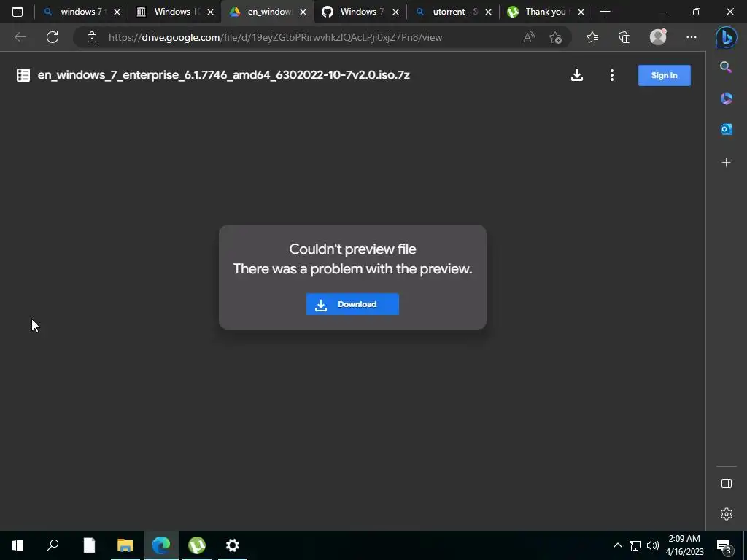The width and height of the screenshot is (747, 560).
Task: Open the Outlook icon in the Edge sidebar
Action: point(726,129)
